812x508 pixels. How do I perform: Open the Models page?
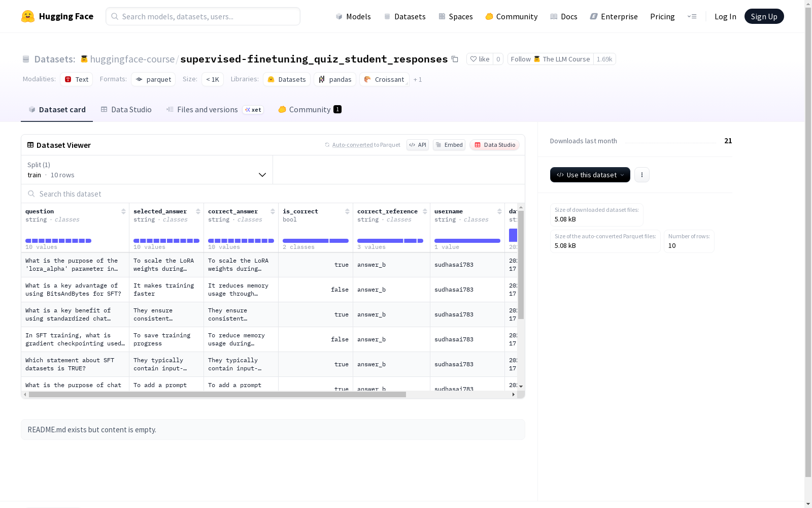click(x=353, y=16)
